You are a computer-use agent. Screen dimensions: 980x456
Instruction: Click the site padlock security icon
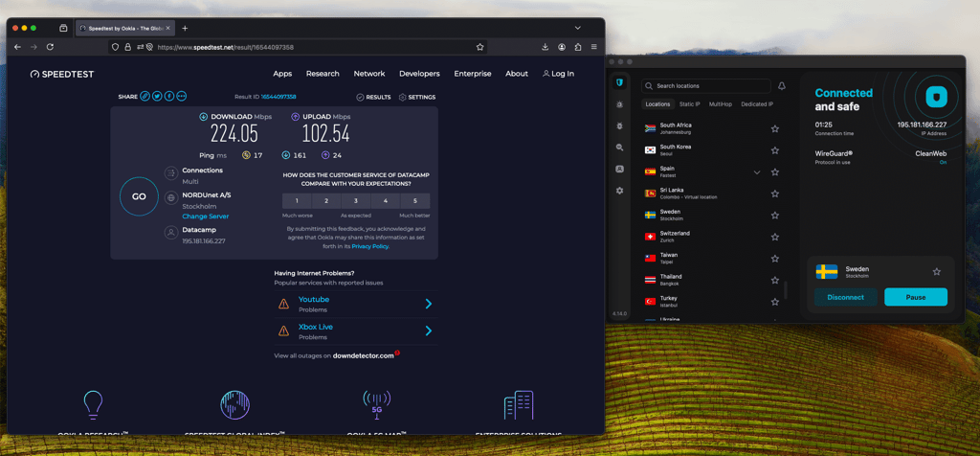click(127, 47)
